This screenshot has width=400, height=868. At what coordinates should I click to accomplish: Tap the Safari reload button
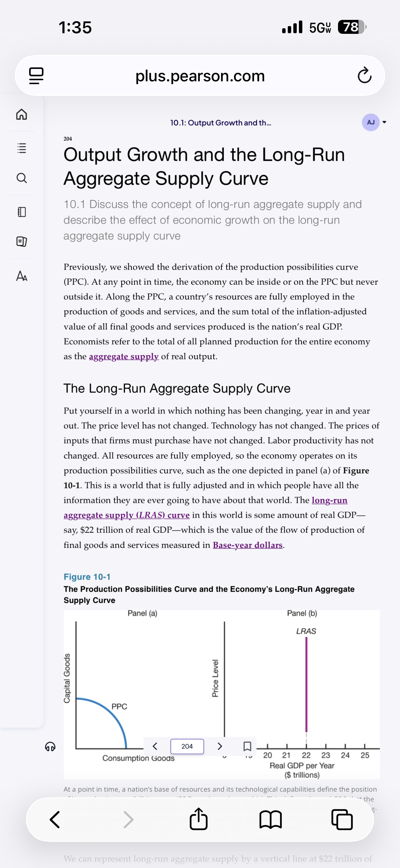click(x=364, y=75)
